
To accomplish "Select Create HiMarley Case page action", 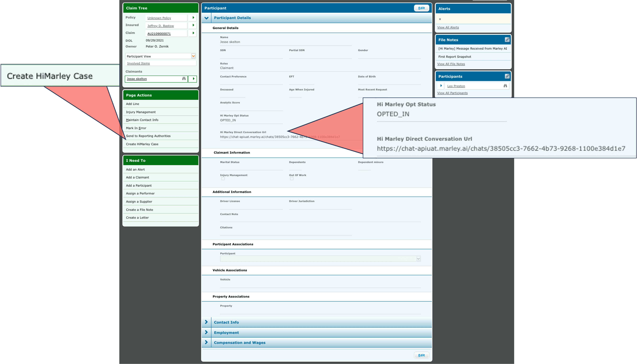I will pos(142,144).
